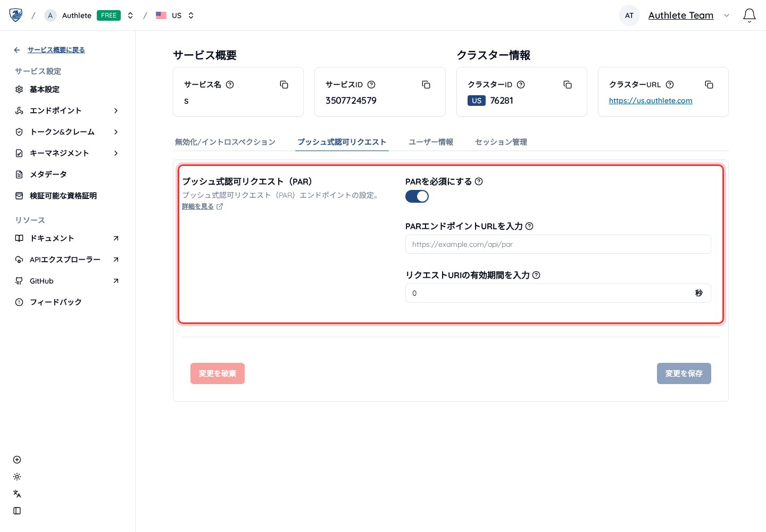The height and width of the screenshot is (532, 766).
Task: Show help for クラスターID
Action: pyautogui.click(x=521, y=85)
